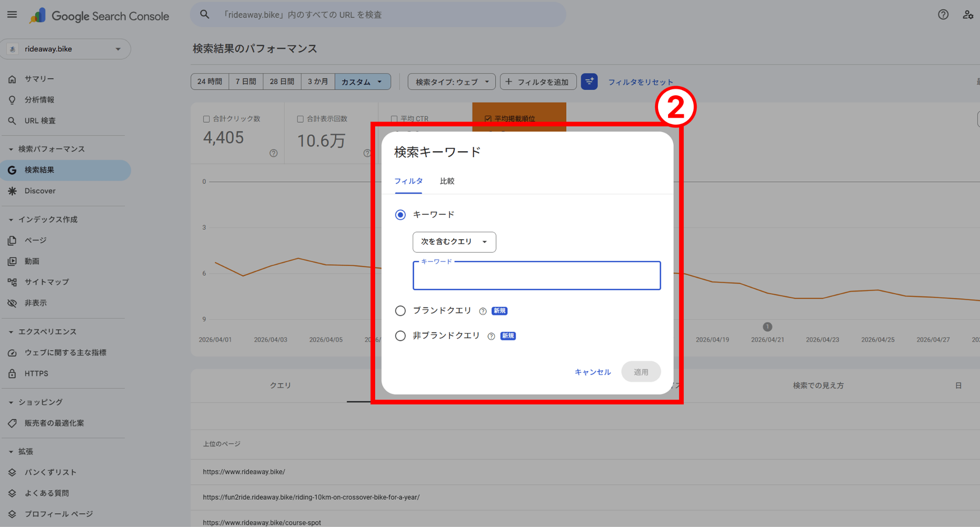
Task: Click help icon under 合計クリック数 card
Action: [x=273, y=153]
